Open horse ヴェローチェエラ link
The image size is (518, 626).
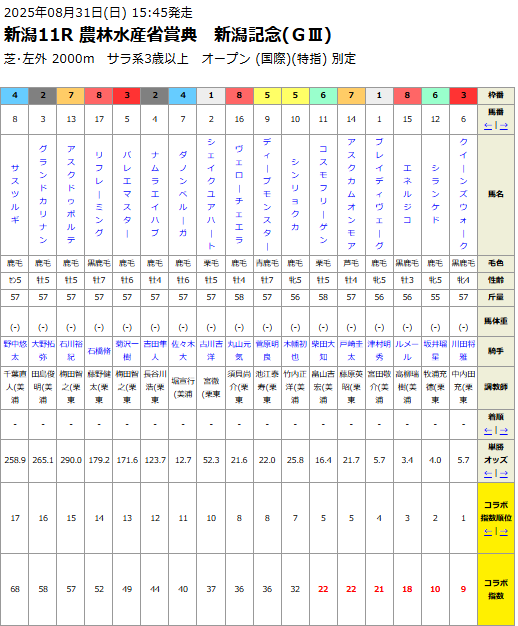click(x=239, y=194)
